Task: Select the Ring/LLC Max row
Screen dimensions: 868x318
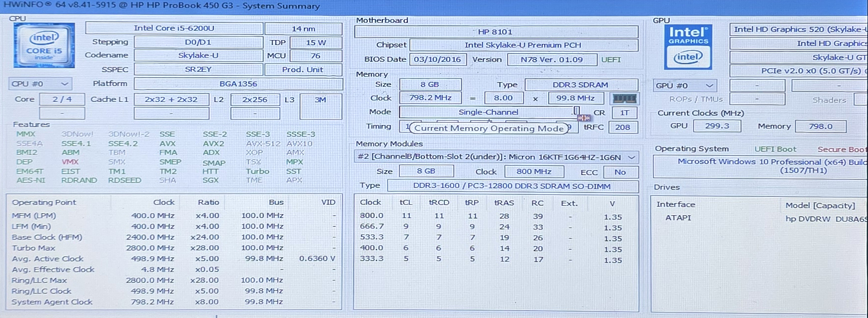Action: point(174,280)
